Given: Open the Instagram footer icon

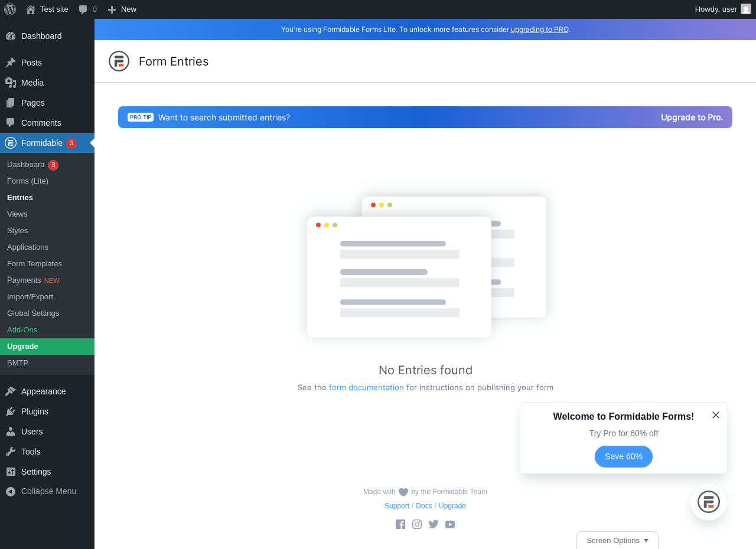Looking at the screenshot, I should click(x=417, y=524).
